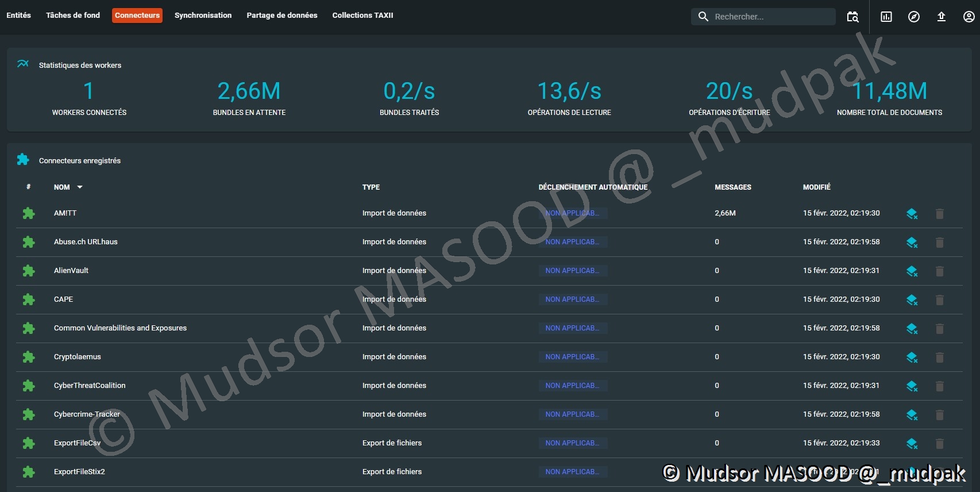Open Partage de données tab
Image resolution: width=980 pixels, height=492 pixels.
[x=281, y=16]
